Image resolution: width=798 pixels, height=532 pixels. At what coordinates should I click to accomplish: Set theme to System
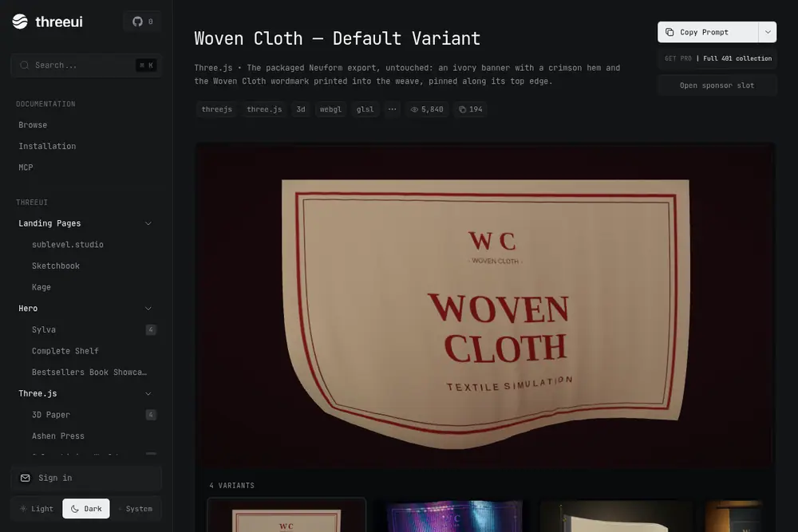pyautogui.click(x=136, y=509)
